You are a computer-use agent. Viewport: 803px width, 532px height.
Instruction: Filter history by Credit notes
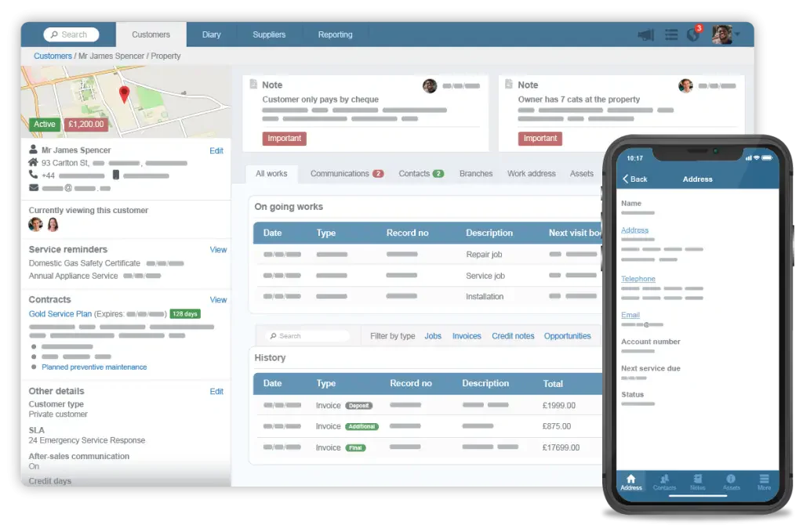(x=513, y=336)
